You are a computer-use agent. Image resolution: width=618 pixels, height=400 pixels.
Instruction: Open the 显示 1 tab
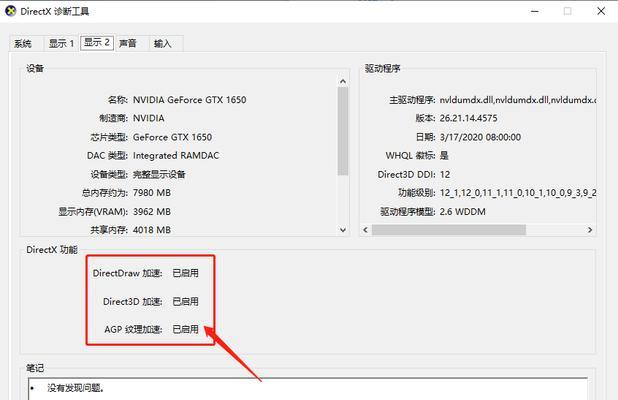61,43
